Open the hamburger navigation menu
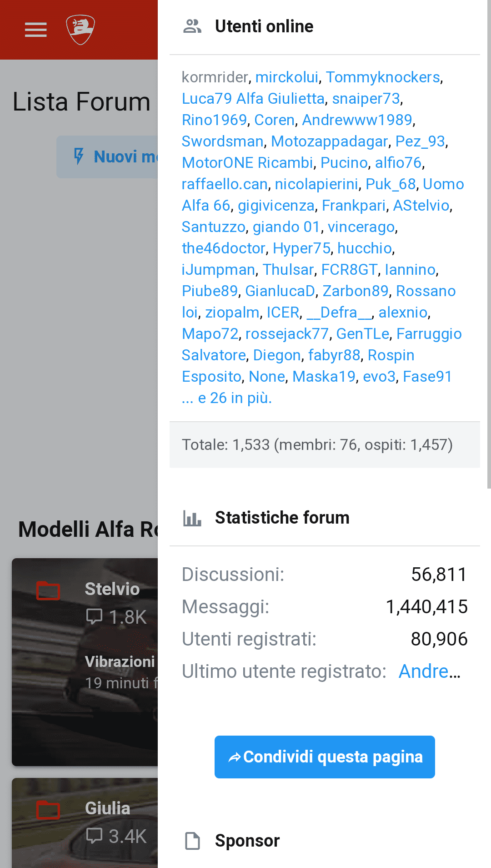The width and height of the screenshot is (491, 868). [36, 30]
